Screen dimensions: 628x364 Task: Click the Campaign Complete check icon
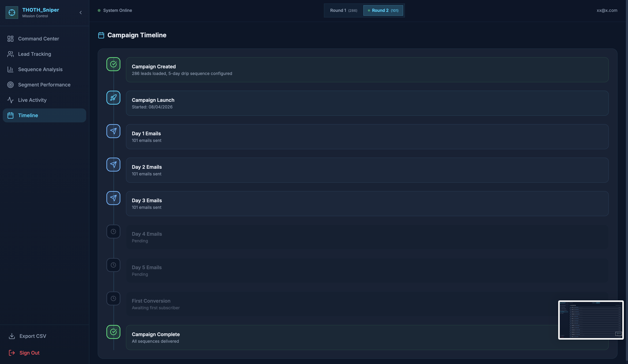click(113, 332)
